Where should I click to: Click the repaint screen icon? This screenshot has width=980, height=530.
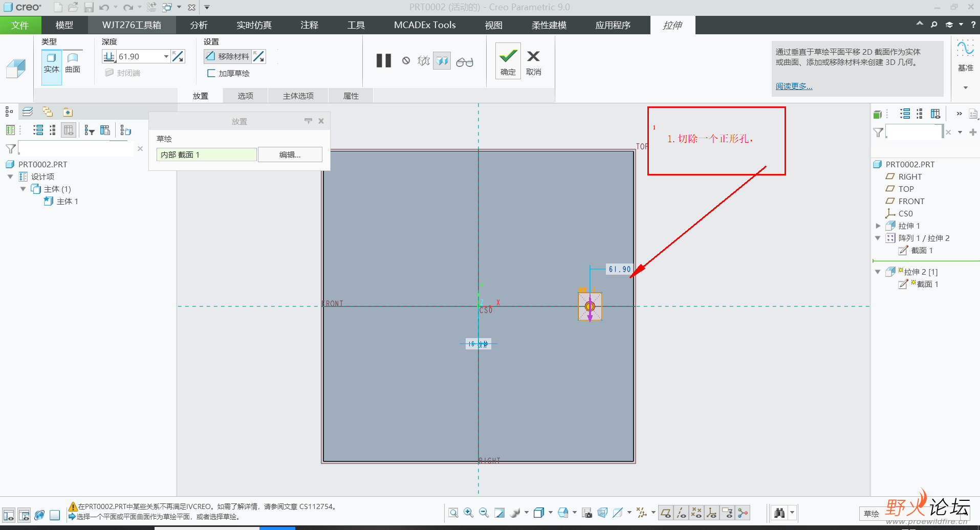click(x=499, y=513)
